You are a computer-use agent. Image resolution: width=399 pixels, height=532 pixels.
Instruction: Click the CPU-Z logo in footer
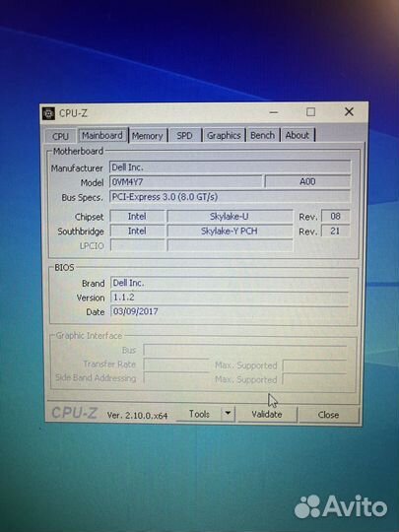[74, 413]
